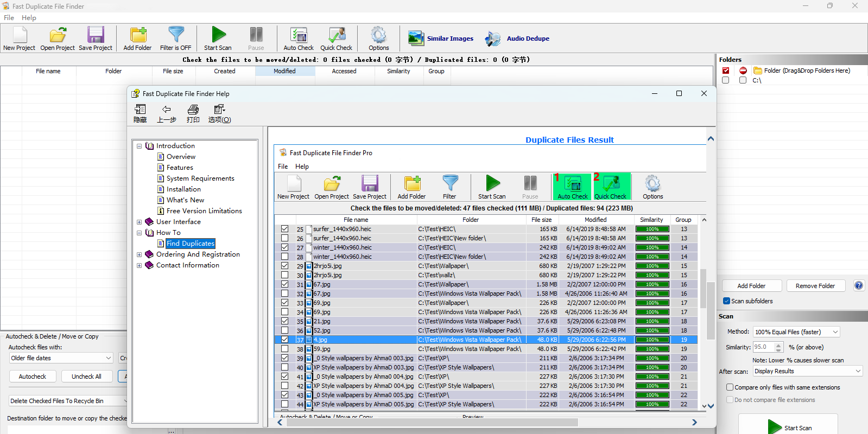Click the Help window vertical scrollbar up arrow

711,139
